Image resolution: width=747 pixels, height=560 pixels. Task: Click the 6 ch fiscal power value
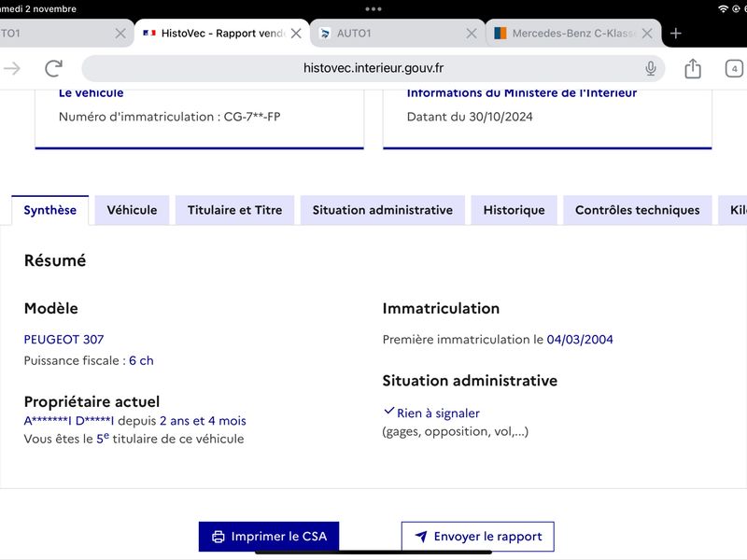click(x=141, y=360)
